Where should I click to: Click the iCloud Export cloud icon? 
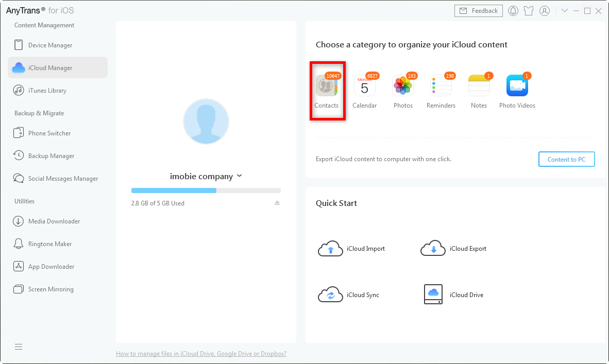(433, 248)
